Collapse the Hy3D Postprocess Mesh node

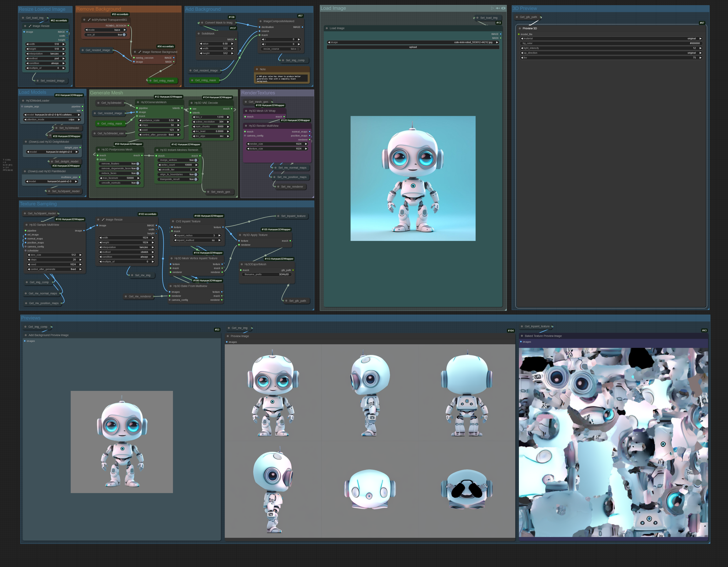click(99, 149)
